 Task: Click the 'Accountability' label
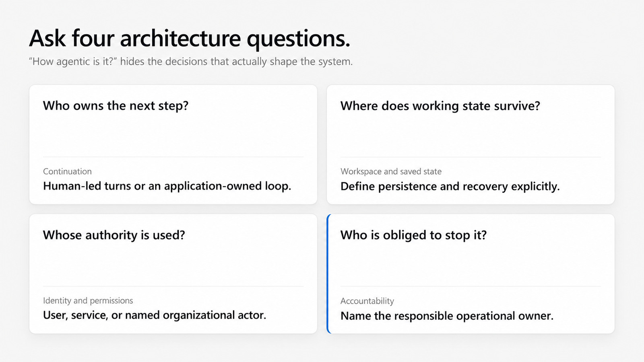(367, 301)
